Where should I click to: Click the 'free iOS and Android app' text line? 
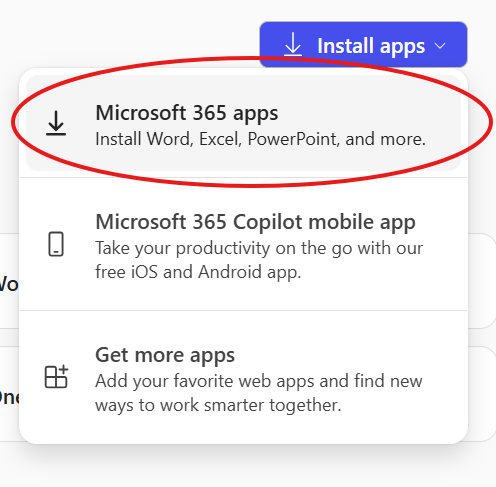tap(198, 272)
